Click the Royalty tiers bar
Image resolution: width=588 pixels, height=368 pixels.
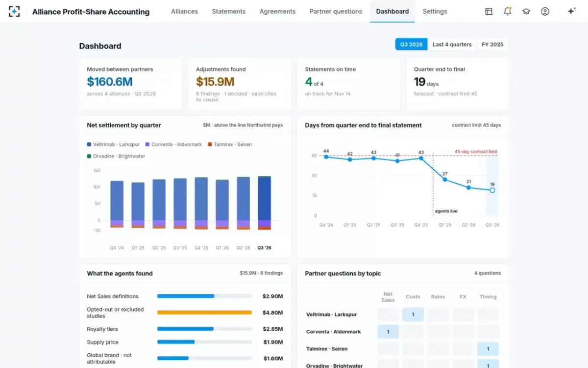coord(204,329)
